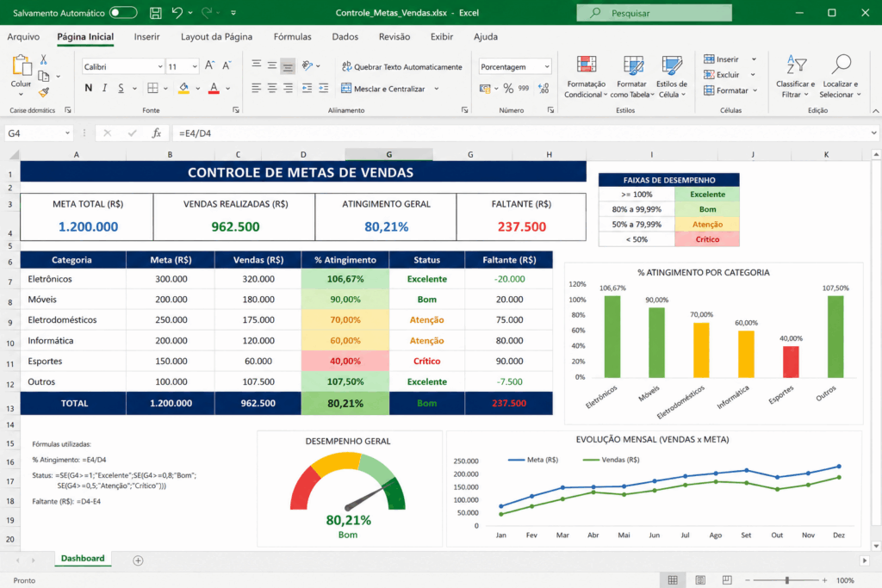Viewport: 882px width, 588px height.
Task: Expand the formula bar chevron
Action: 873,133
